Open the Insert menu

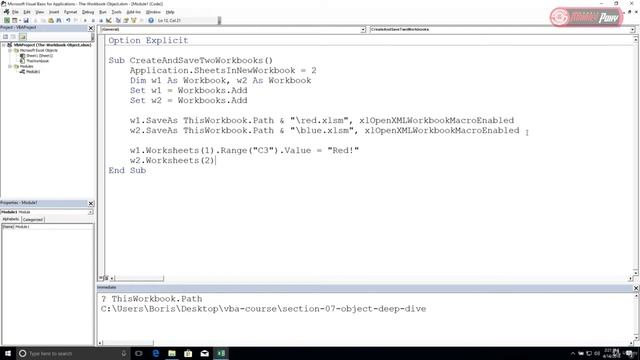click(54, 12)
